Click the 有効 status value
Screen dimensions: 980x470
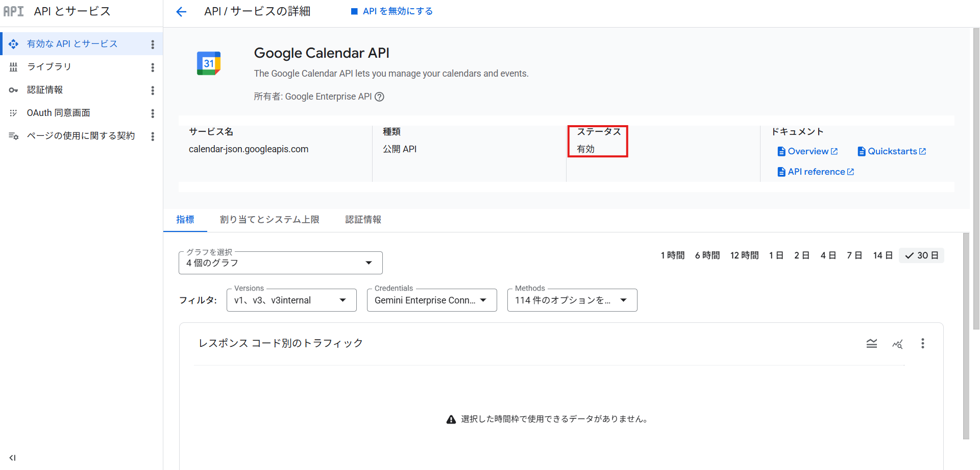(x=586, y=149)
